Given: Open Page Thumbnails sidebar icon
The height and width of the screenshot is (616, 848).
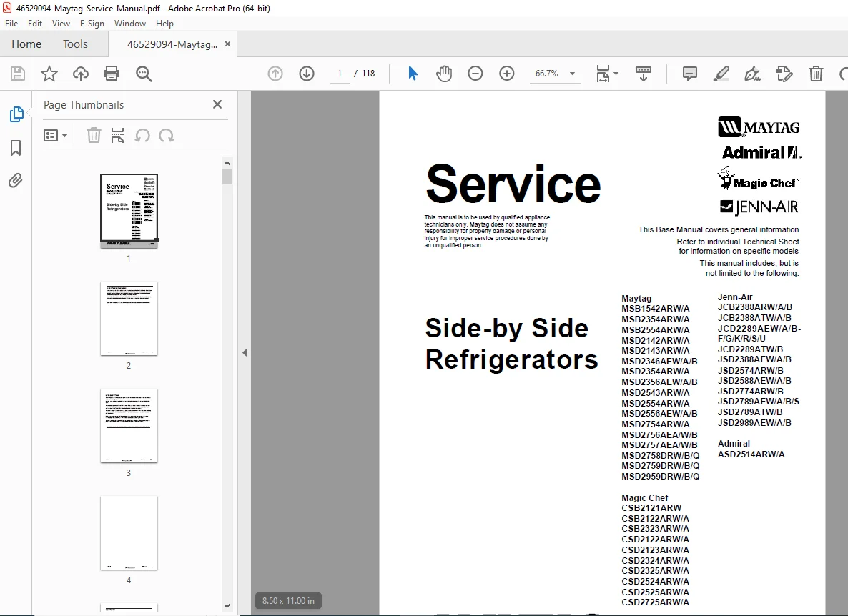Looking at the screenshot, I should (x=16, y=114).
